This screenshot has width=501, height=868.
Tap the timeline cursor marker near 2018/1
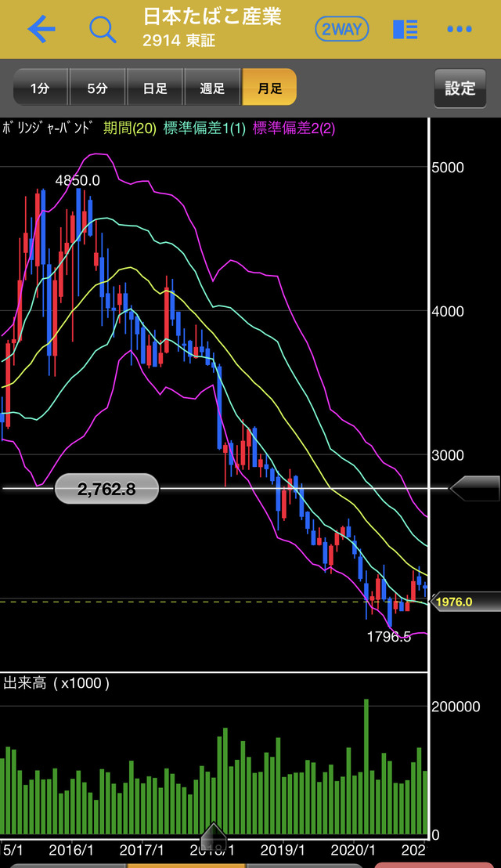coord(213,835)
